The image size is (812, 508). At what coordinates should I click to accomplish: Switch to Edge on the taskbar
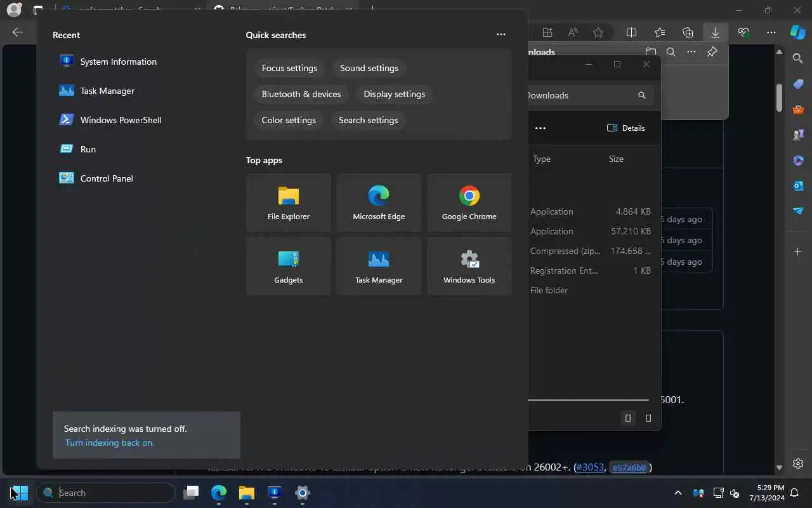click(219, 493)
